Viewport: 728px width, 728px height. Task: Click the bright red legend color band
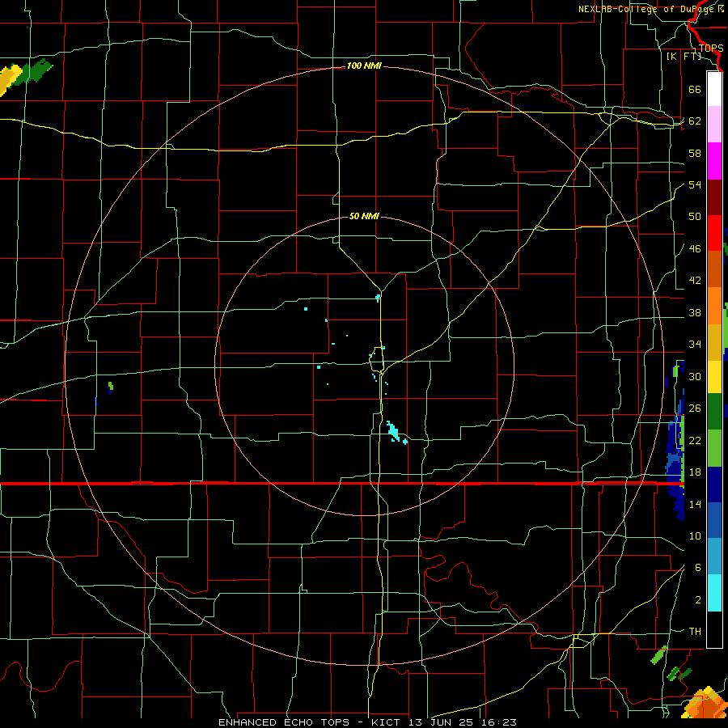pyautogui.click(x=714, y=233)
